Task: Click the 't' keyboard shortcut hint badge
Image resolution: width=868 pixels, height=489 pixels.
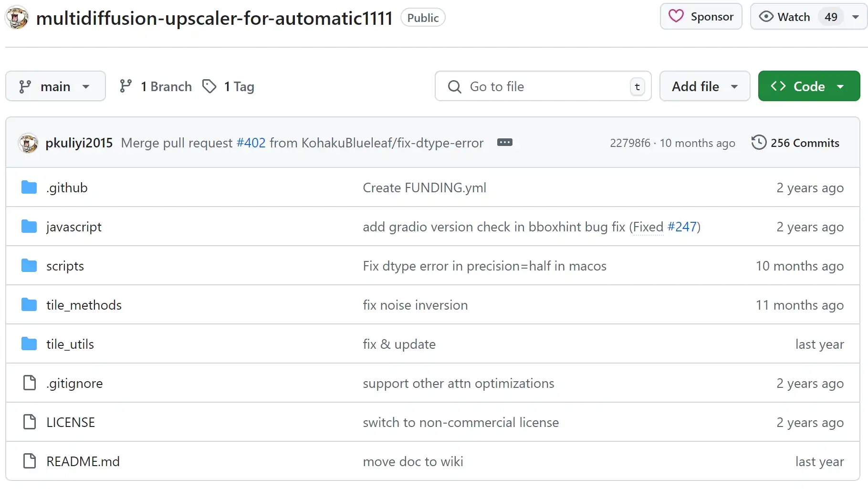Action: point(637,86)
